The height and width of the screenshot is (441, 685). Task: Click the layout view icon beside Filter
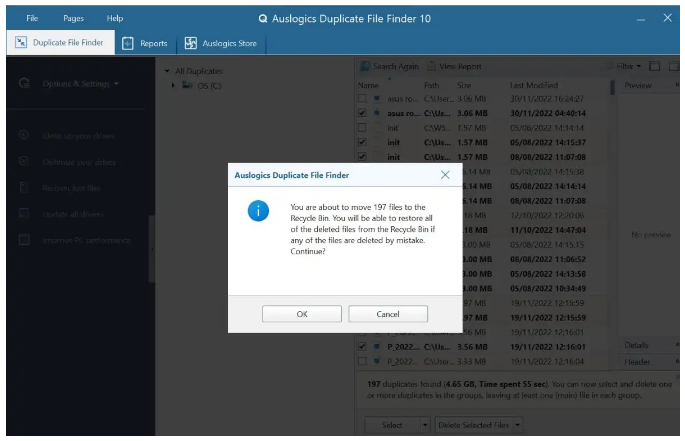click(654, 66)
